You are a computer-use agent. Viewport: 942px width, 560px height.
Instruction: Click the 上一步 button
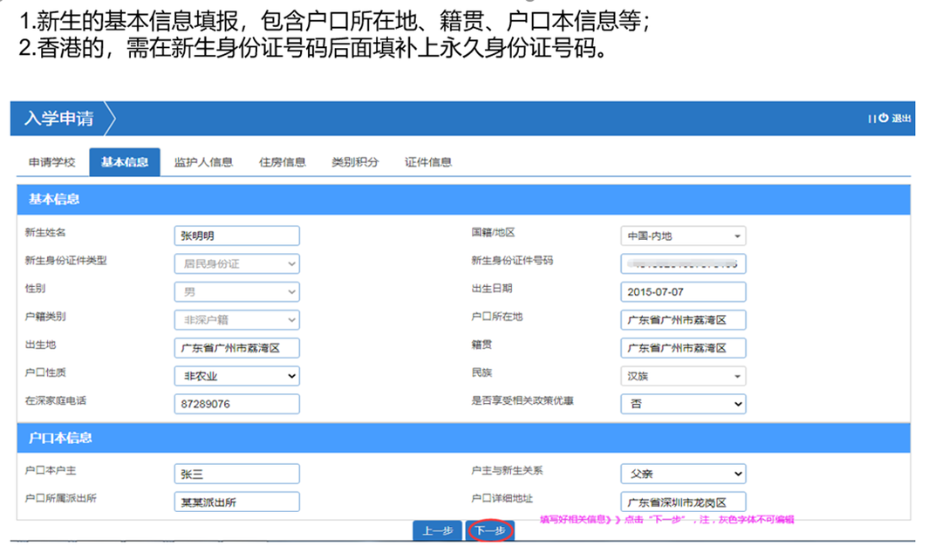[x=437, y=530]
